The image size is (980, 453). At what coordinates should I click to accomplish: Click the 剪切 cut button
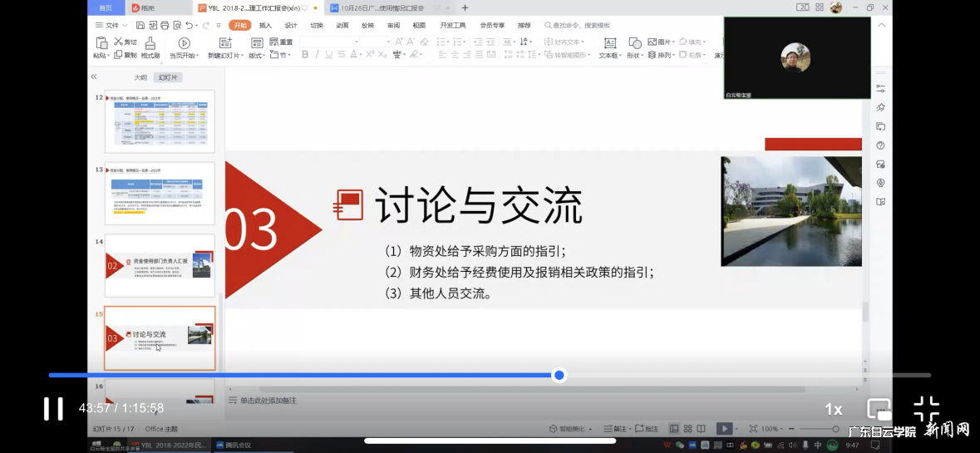click(x=125, y=42)
